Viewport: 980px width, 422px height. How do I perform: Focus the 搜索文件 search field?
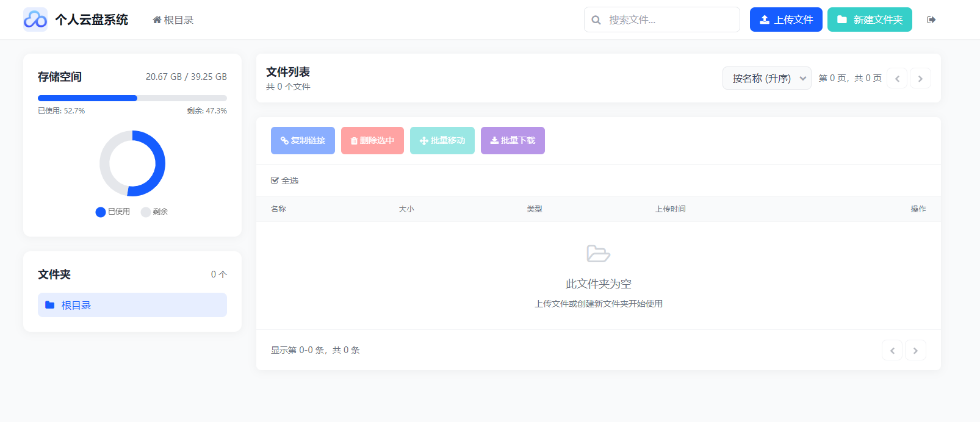pos(662,20)
